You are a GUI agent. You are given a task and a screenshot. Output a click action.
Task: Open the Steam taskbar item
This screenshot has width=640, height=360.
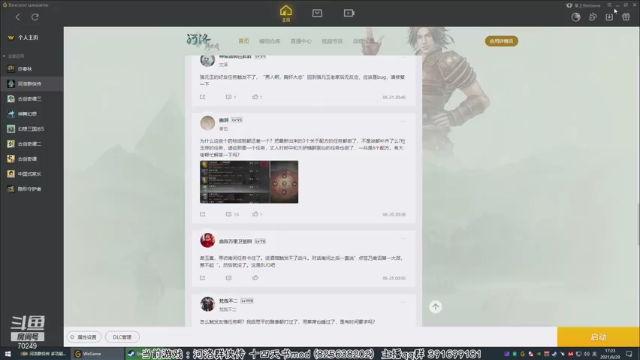tap(135, 354)
